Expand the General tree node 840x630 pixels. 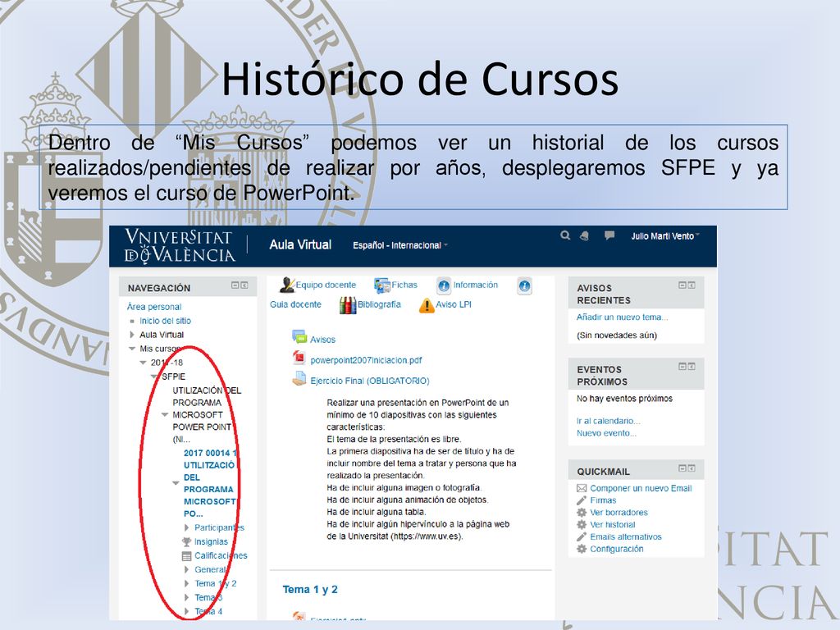click(x=186, y=569)
